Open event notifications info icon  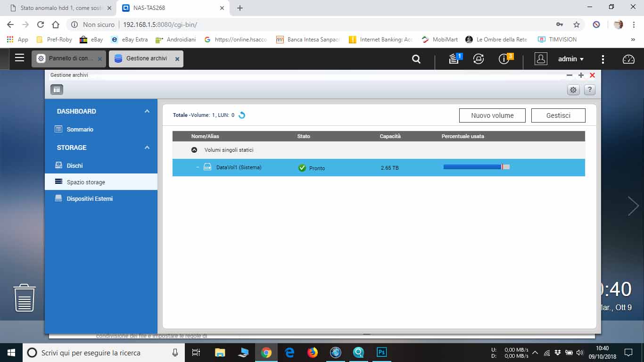pyautogui.click(x=504, y=59)
